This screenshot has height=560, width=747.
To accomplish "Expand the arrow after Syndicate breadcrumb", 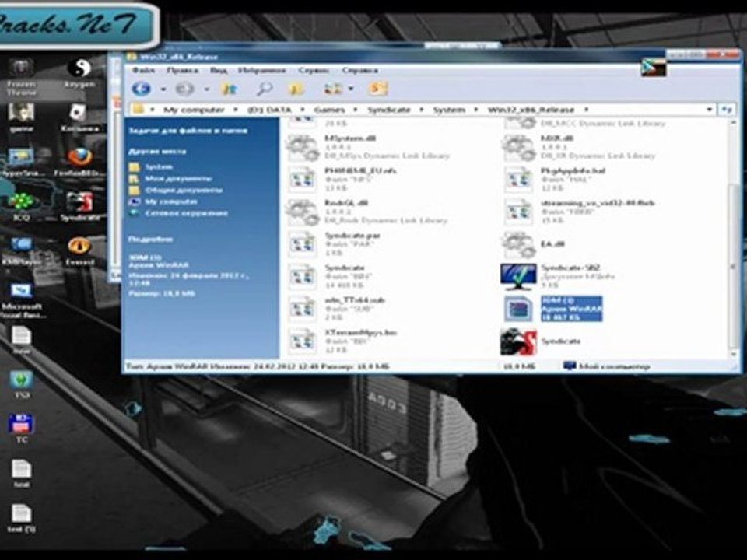I will point(421,110).
